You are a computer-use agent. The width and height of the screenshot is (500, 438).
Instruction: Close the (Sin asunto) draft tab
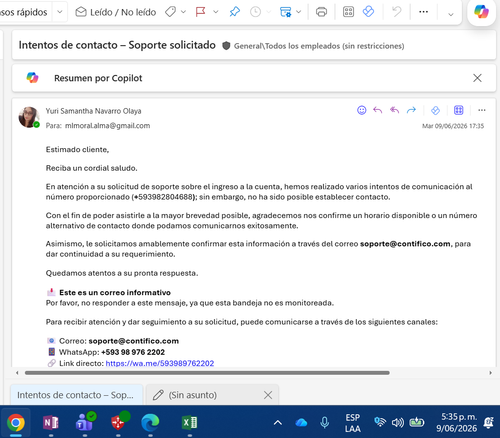tap(268, 395)
